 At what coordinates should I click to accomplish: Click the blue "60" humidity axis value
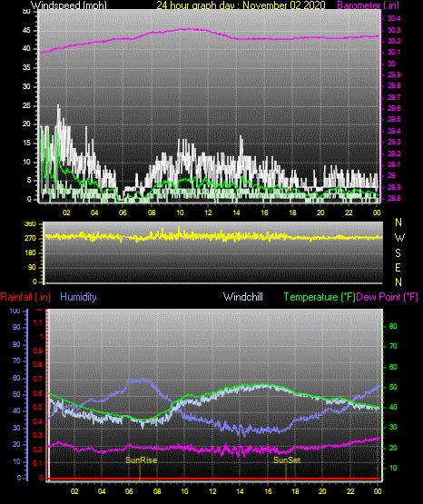coord(16,379)
